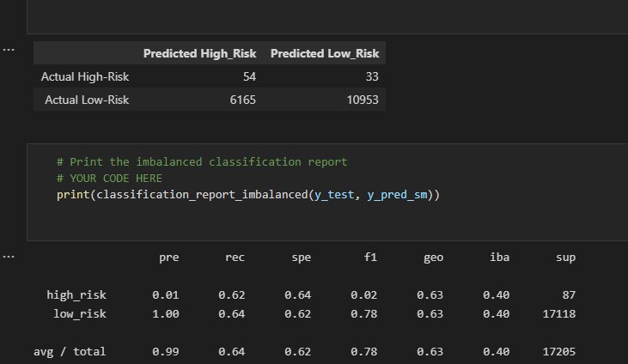The height and width of the screenshot is (364, 628).
Task: Click the pre column heading in report
Action: coord(168,258)
